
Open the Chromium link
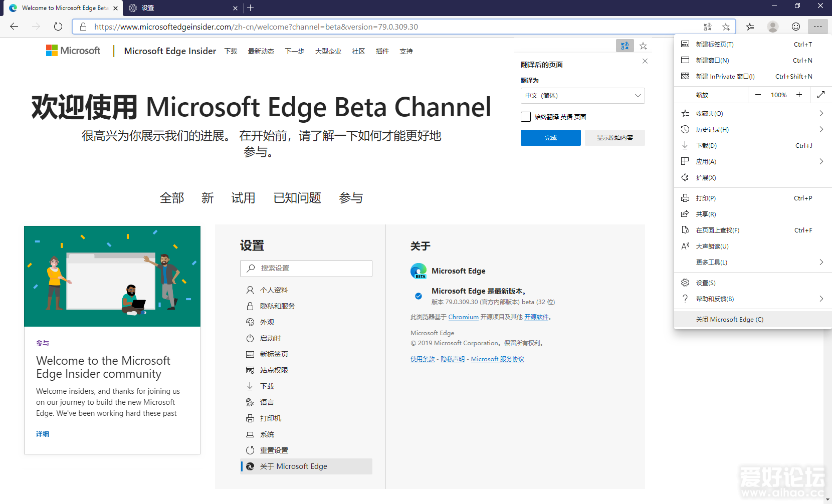tap(463, 317)
